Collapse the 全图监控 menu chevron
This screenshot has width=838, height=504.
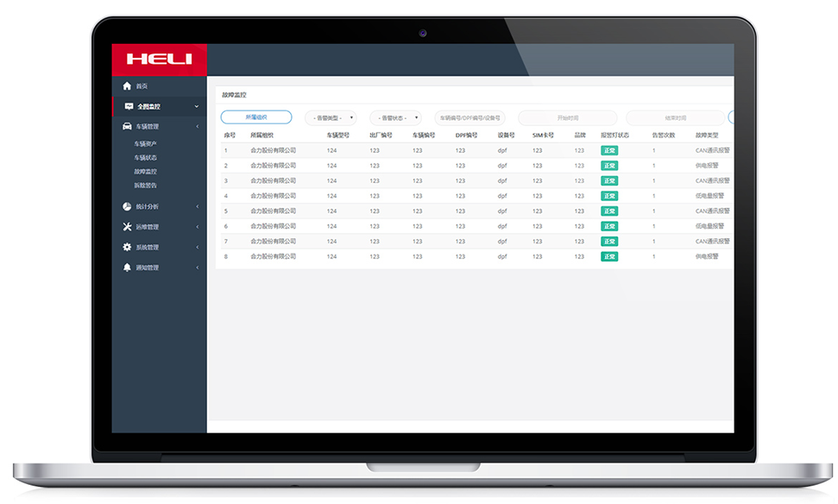pyautogui.click(x=197, y=107)
